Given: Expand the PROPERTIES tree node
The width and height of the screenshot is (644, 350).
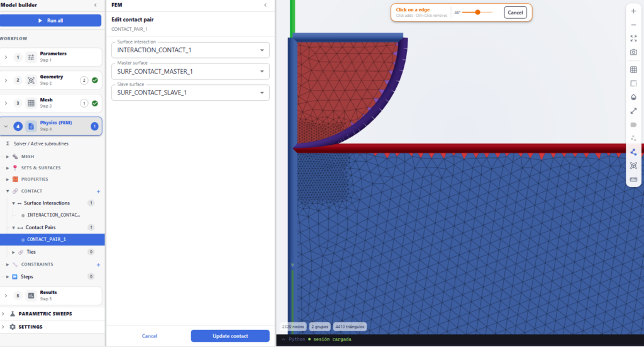Looking at the screenshot, I should [8, 180].
